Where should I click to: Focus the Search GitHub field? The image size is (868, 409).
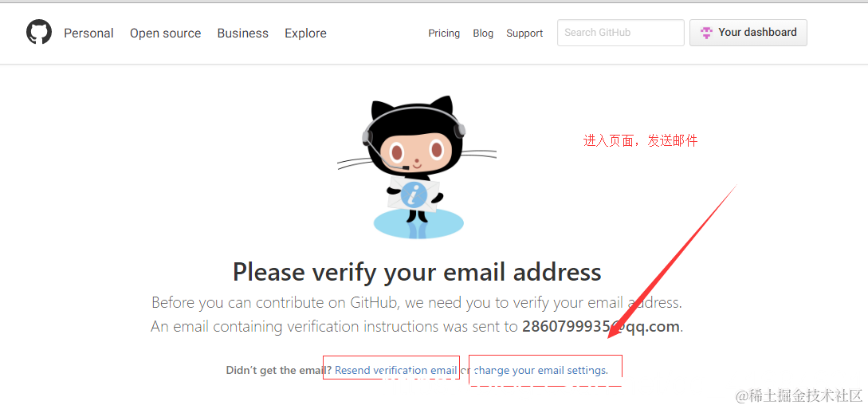pyautogui.click(x=621, y=33)
